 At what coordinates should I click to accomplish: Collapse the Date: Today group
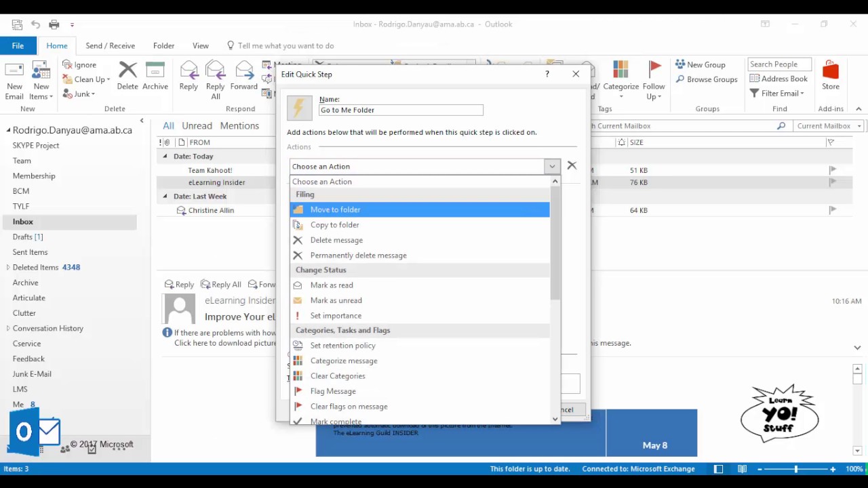pos(165,157)
